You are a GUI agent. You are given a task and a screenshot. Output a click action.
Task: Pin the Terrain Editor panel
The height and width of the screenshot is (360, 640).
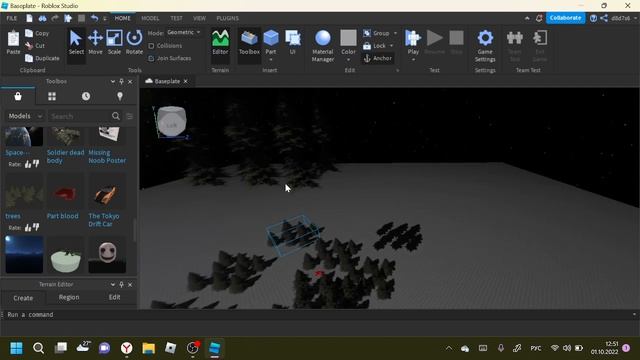(121, 284)
